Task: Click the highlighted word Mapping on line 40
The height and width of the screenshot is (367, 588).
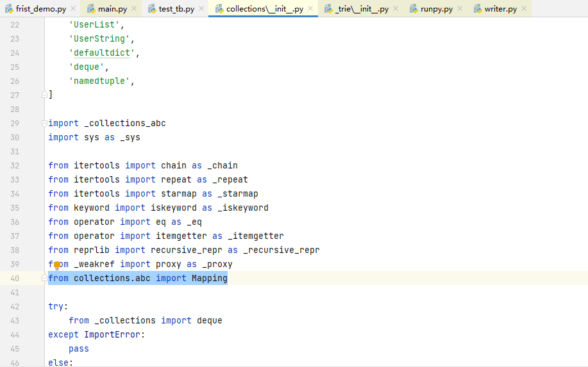Action: (210, 278)
